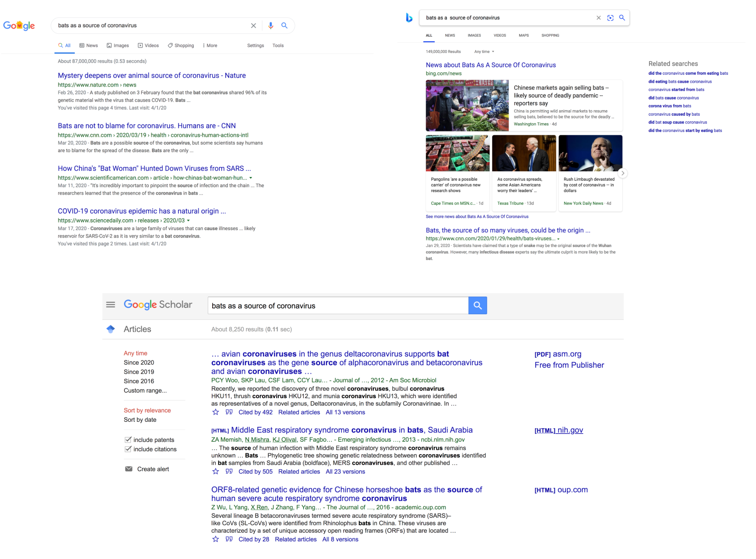Viewport: 756px width, 559px height.
Task: Open All 23 versions link
Action: (345, 472)
